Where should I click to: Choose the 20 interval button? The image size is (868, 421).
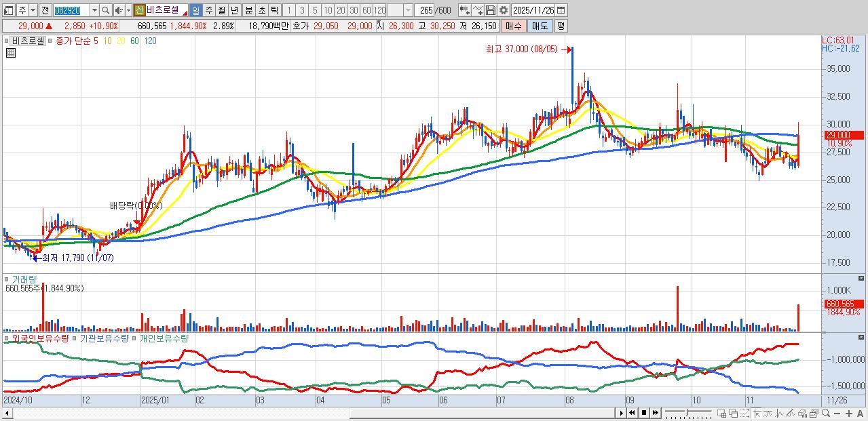[x=341, y=10]
